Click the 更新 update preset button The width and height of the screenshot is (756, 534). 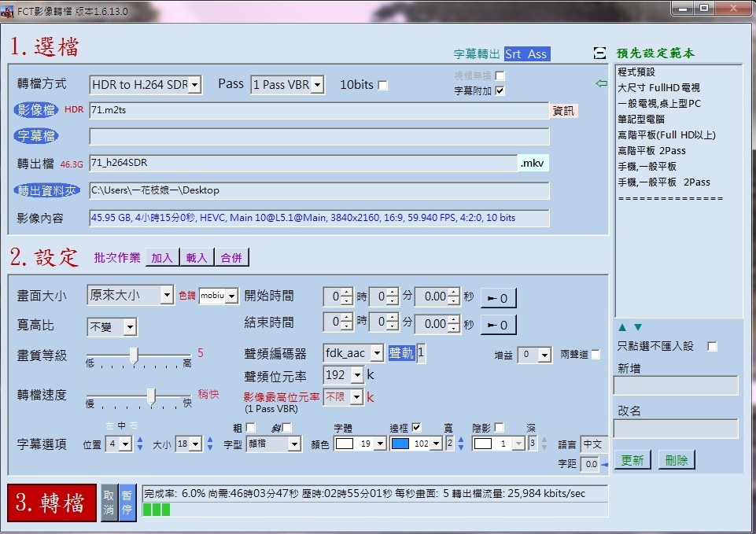(x=632, y=460)
